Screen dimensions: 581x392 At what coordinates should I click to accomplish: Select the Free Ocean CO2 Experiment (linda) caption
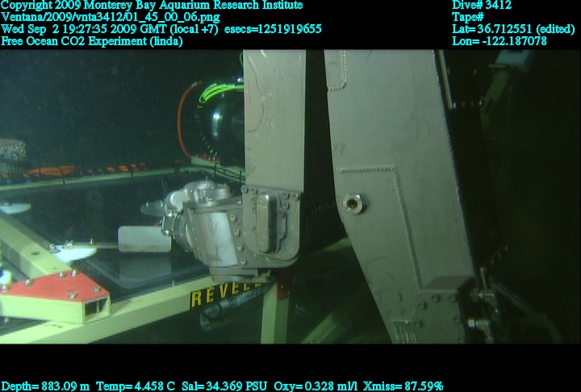[92, 41]
